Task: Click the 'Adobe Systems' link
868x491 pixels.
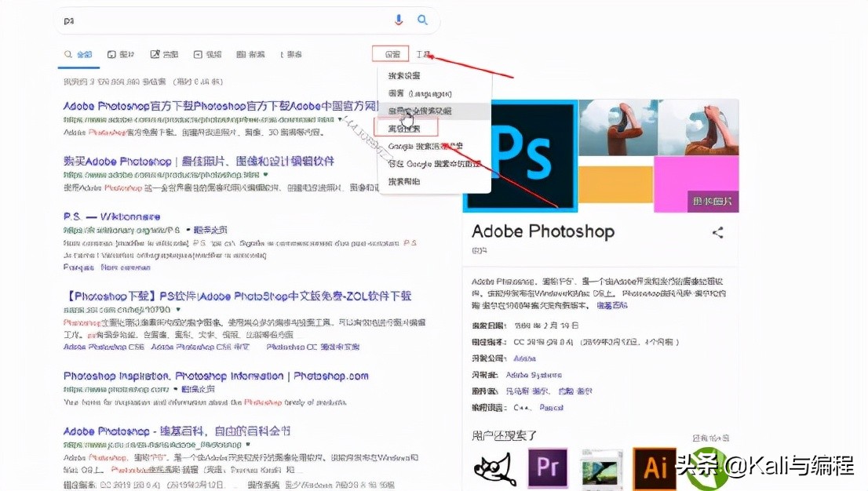Action: coord(534,375)
